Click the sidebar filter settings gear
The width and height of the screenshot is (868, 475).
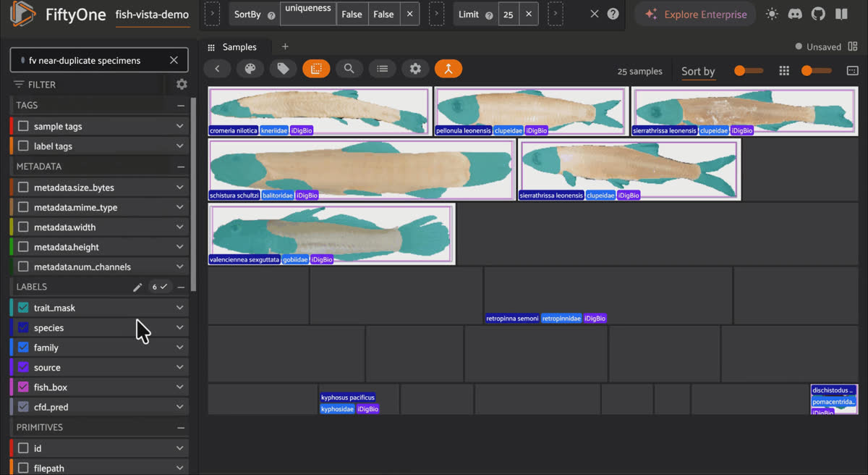tap(182, 85)
